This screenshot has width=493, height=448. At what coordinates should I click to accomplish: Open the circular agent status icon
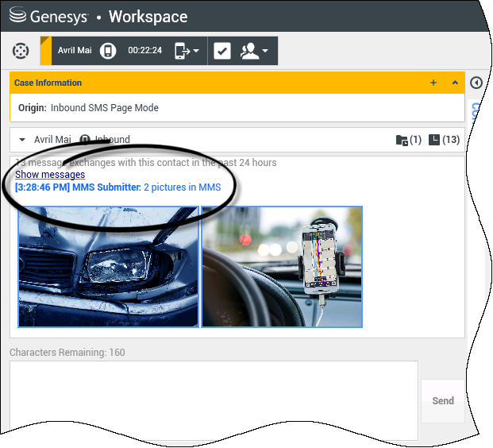[21, 51]
